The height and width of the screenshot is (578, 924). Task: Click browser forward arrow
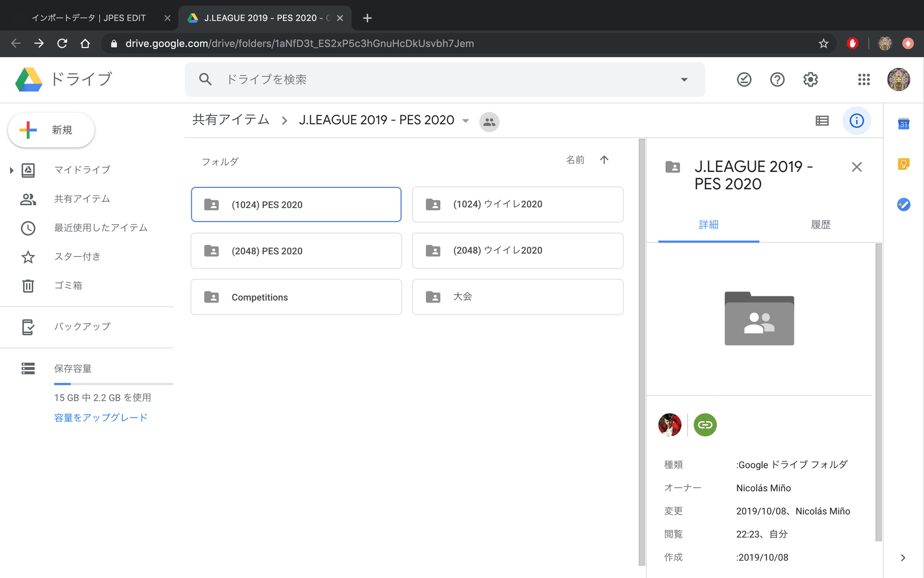[x=39, y=43]
